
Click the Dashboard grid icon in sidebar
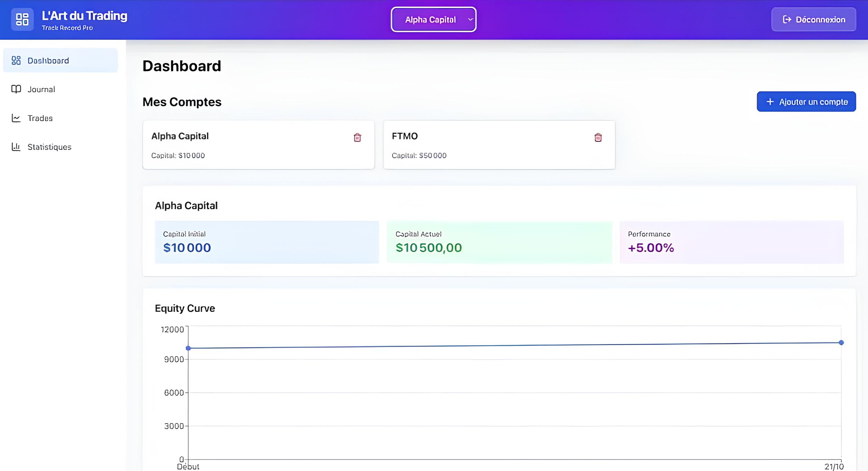pyautogui.click(x=16, y=60)
